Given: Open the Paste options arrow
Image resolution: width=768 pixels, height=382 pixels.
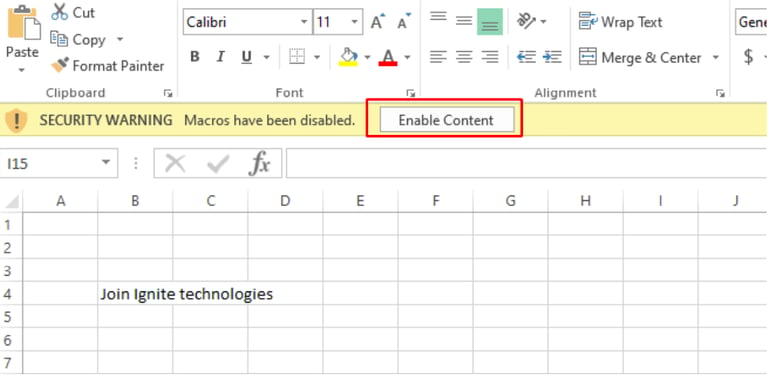Looking at the screenshot, I should pyautogui.click(x=22, y=70).
